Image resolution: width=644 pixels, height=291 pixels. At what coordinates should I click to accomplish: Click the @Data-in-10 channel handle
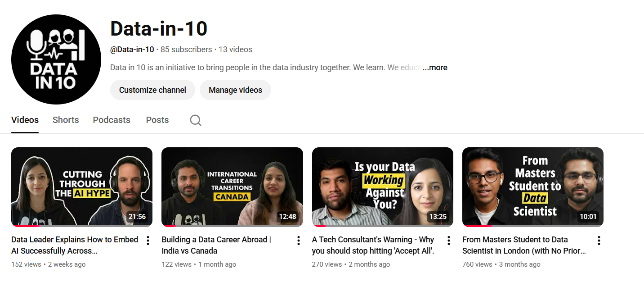(x=132, y=50)
